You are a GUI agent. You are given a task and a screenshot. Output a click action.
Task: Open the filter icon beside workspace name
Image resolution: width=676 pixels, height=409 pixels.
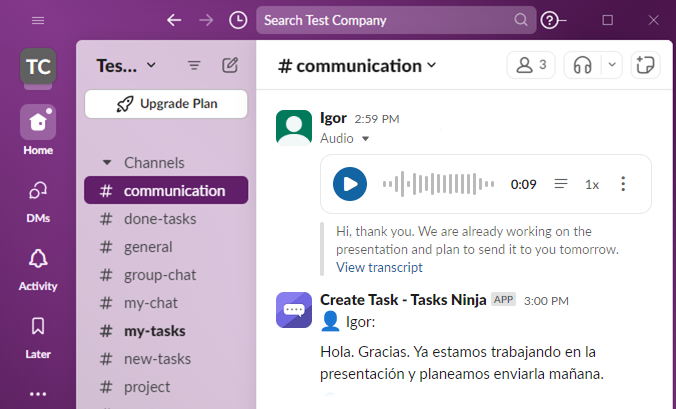click(194, 66)
